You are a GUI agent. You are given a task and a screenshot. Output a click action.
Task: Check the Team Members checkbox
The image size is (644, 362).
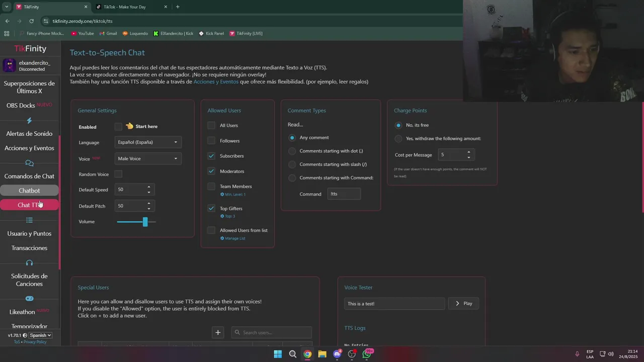[211, 187]
